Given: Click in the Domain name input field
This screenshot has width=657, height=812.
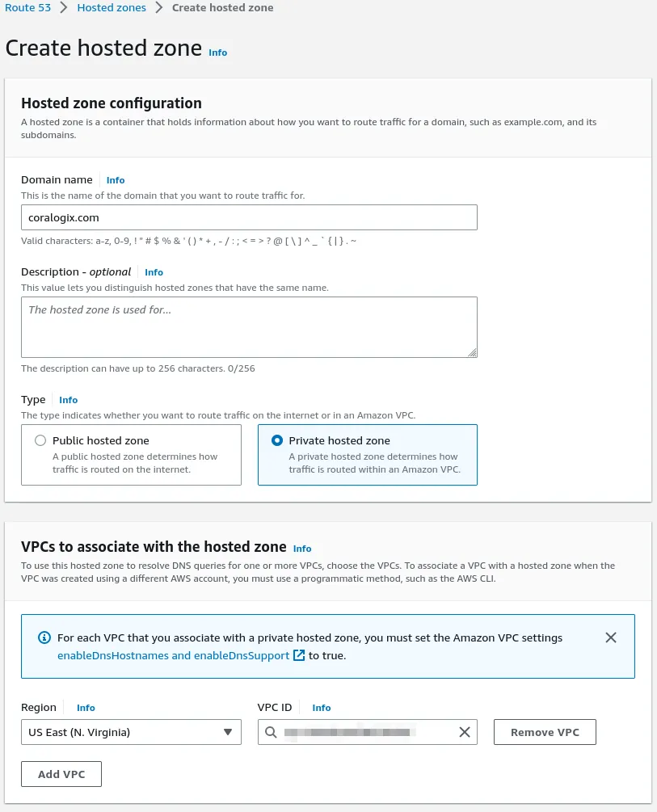Looking at the screenshot, I should click(x=249, y=217).
